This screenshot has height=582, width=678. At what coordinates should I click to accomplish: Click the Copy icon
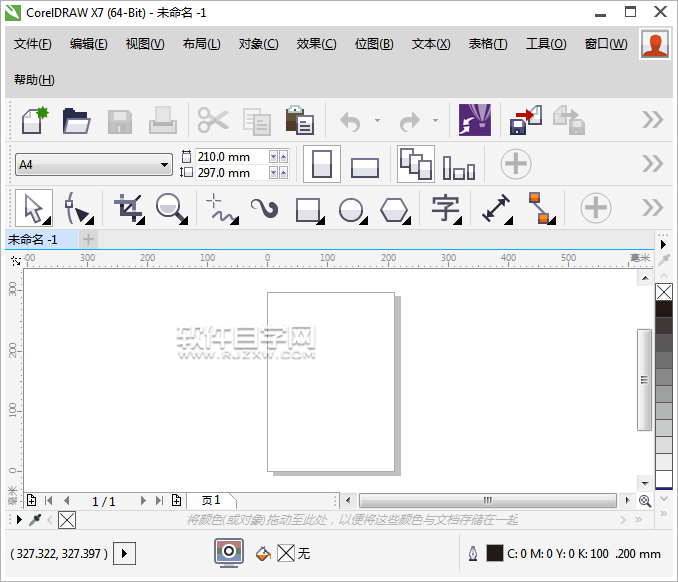(x=257, y=122)
